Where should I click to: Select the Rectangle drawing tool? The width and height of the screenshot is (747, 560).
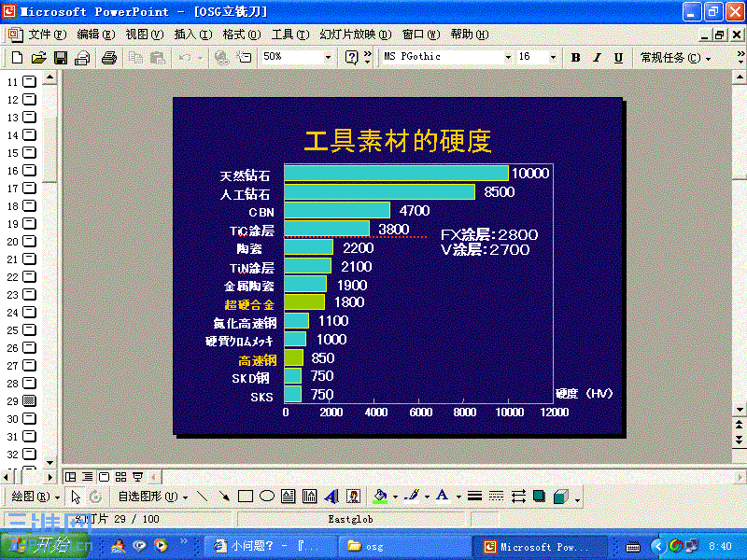tap(246, 497)
